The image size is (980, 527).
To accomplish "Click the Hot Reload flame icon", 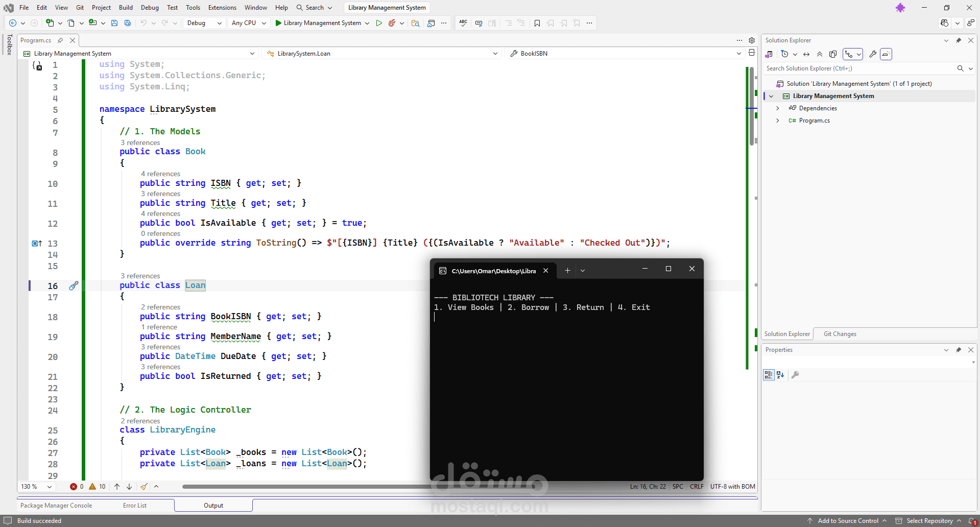I will click(392, 23).
